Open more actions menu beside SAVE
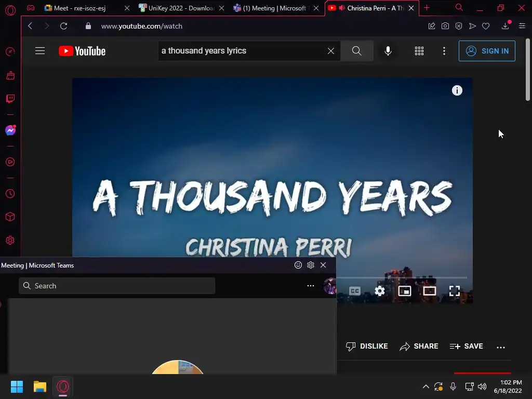The width and height of the screenshot is (532, 399). 501,347
